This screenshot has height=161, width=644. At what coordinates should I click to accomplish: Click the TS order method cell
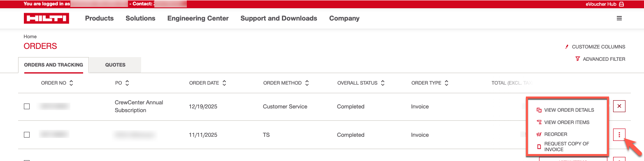[x=266, y=135]
